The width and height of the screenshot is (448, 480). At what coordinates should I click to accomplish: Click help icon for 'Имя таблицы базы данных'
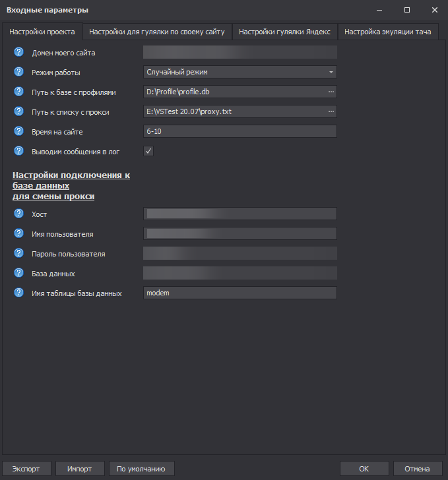(18, 293)
